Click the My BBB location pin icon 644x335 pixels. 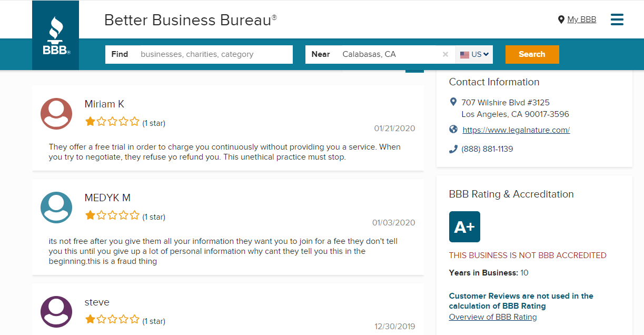tap(561, 19)
